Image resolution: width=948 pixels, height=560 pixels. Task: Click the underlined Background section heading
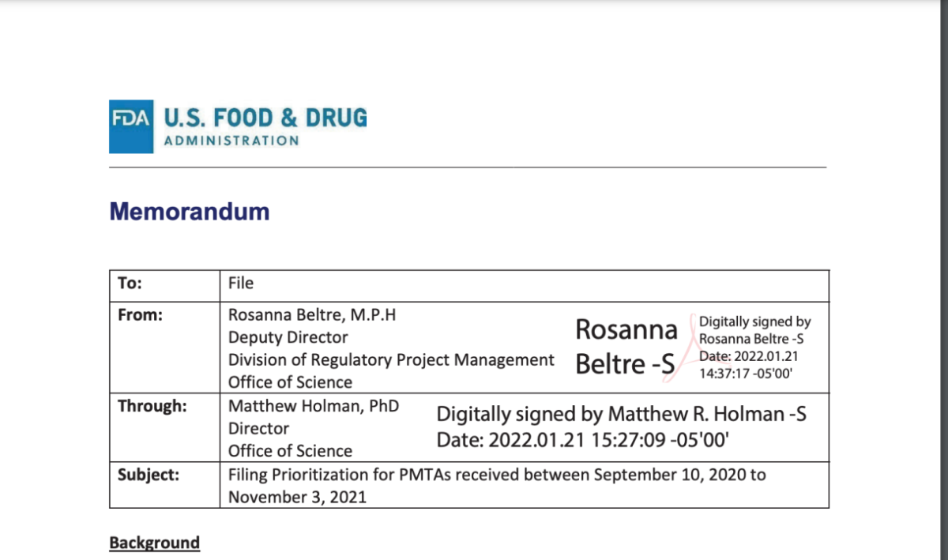pyautogui.click(x=155, y=543)
